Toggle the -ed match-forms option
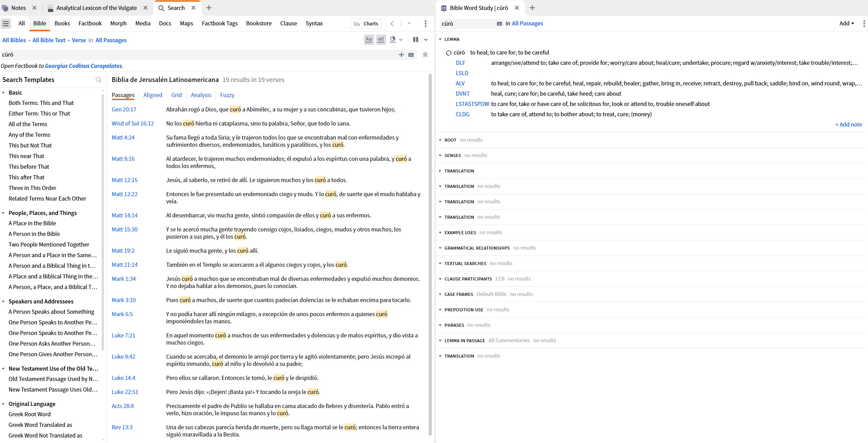The height and width of the screenshot is (443, 868). pos(380,40)
